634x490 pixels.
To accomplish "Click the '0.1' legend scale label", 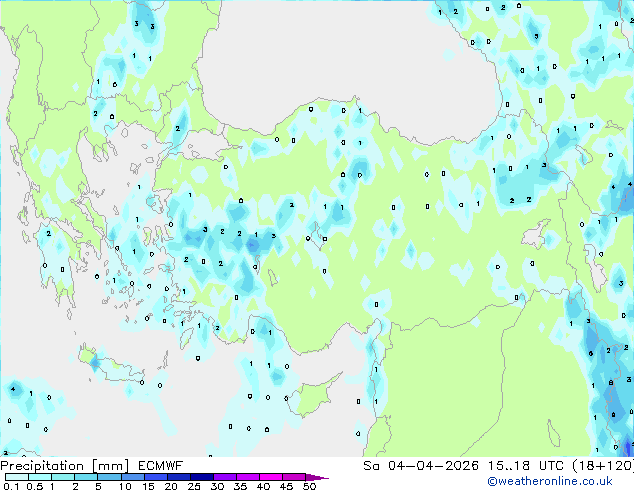I will (11, 486).
